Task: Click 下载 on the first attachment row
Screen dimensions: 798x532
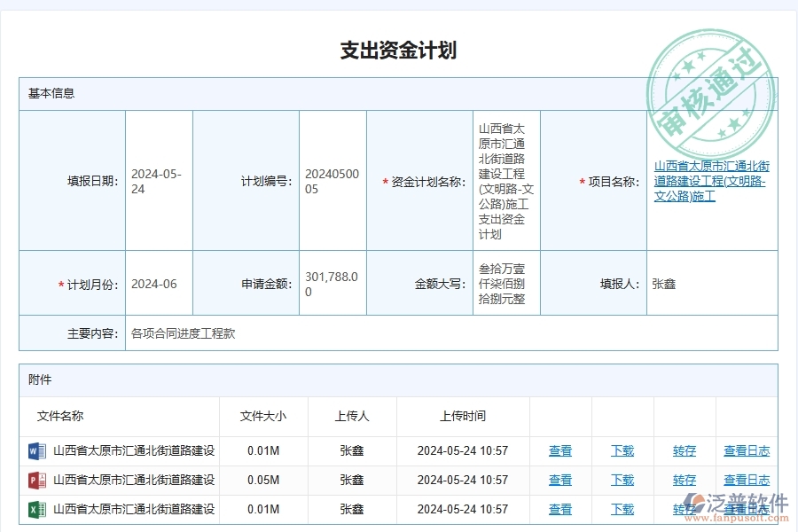Action: (622, 450)
